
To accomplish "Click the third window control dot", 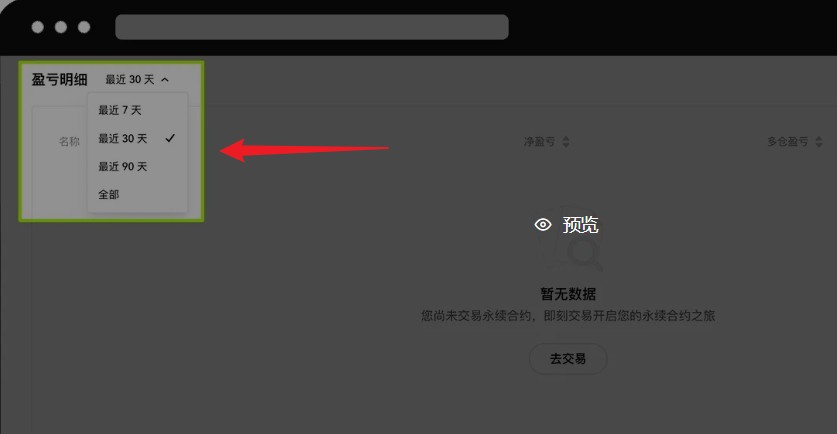I will point(84,27).
